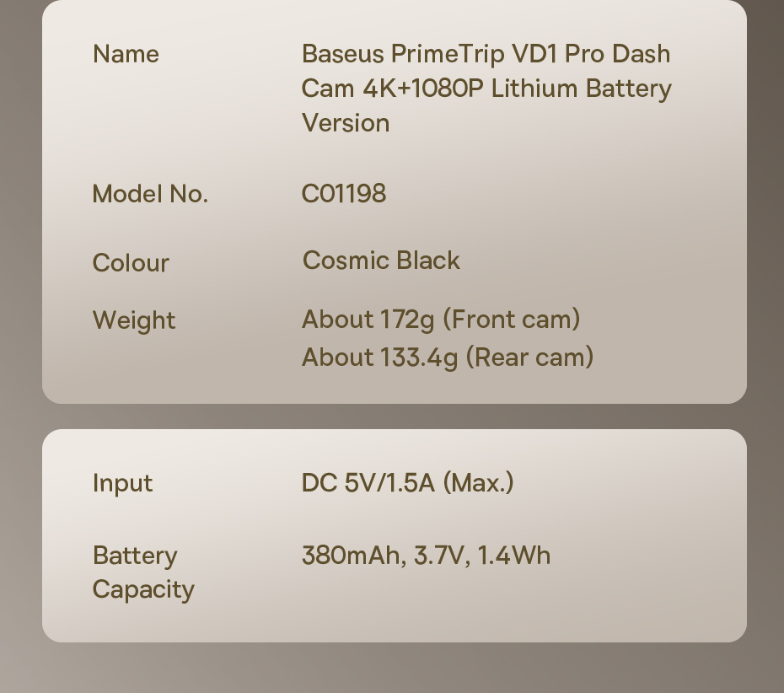Click the '1.4Wh' battery energy text
Screen dimensions: 784x693
[x=514, y=556]
